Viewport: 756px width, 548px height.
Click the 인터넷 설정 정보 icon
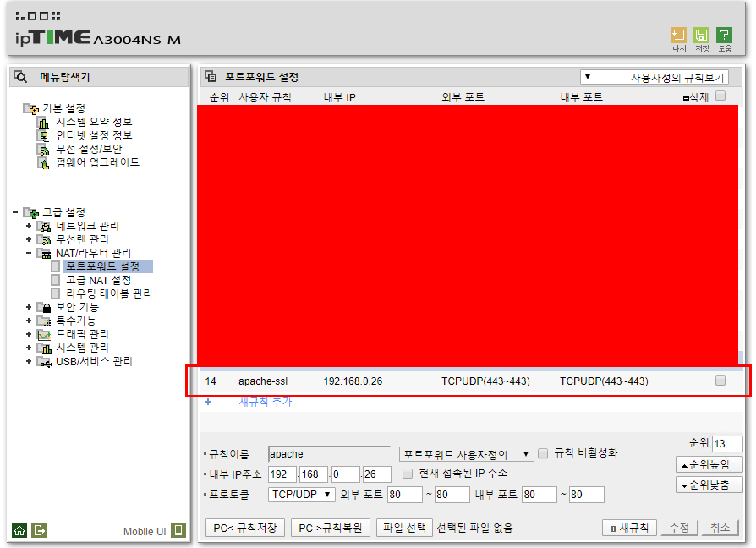tap(43, 136)
